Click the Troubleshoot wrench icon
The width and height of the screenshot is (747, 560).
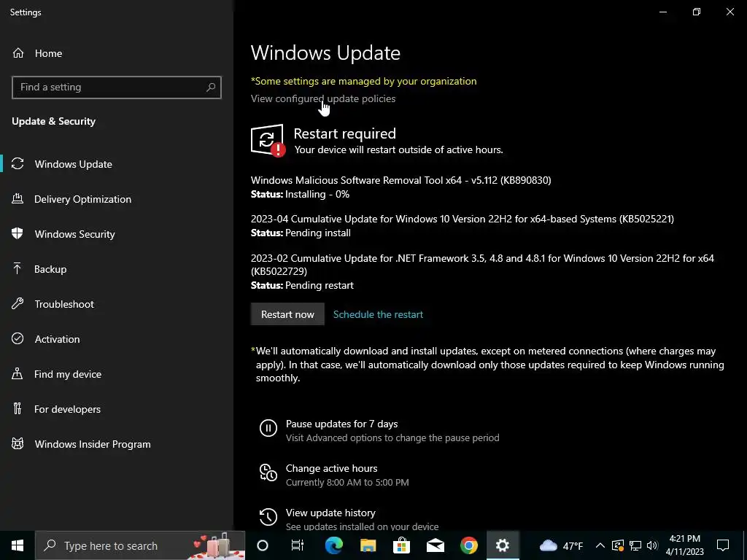click(18, 304)
